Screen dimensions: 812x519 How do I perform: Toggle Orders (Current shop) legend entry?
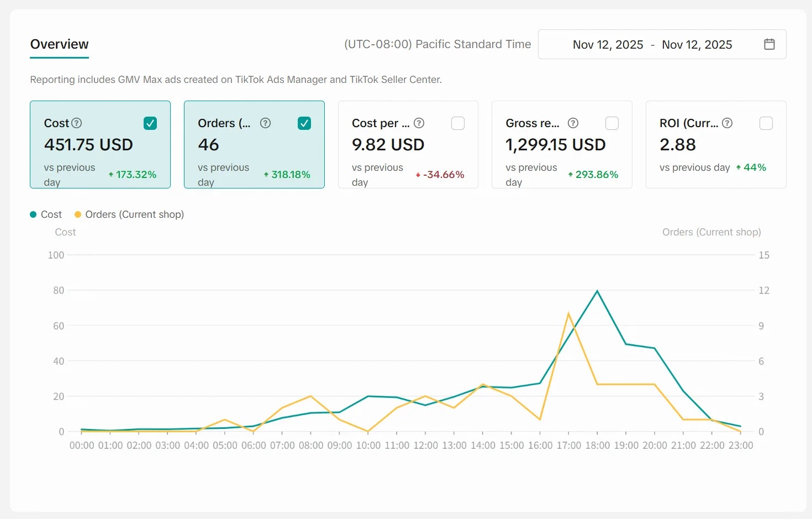point(129,214)
